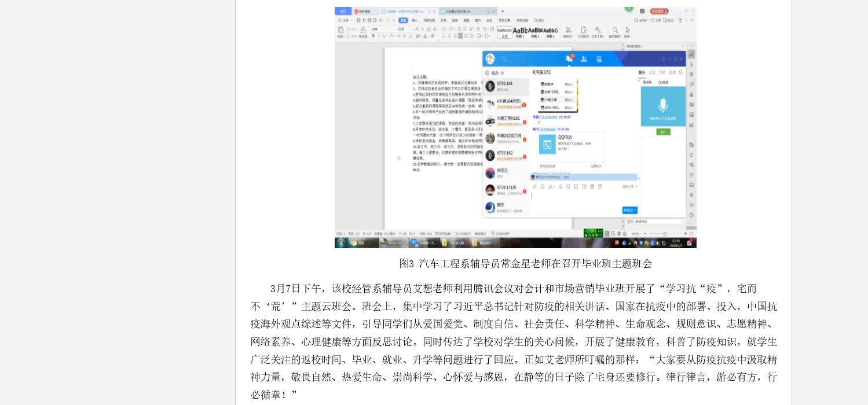
Task: Click the Windows Start orb
Action: 341,243
